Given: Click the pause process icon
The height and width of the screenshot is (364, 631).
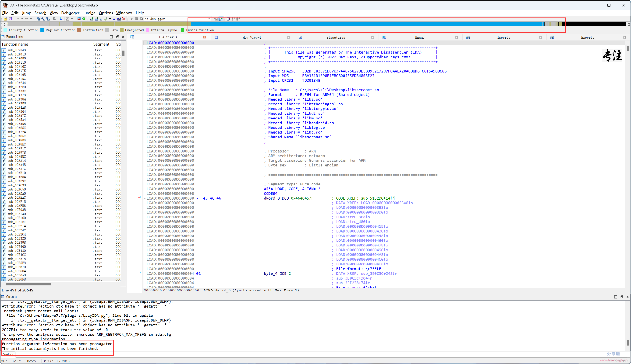Looking at the screenshot, I should coord(137,19).
